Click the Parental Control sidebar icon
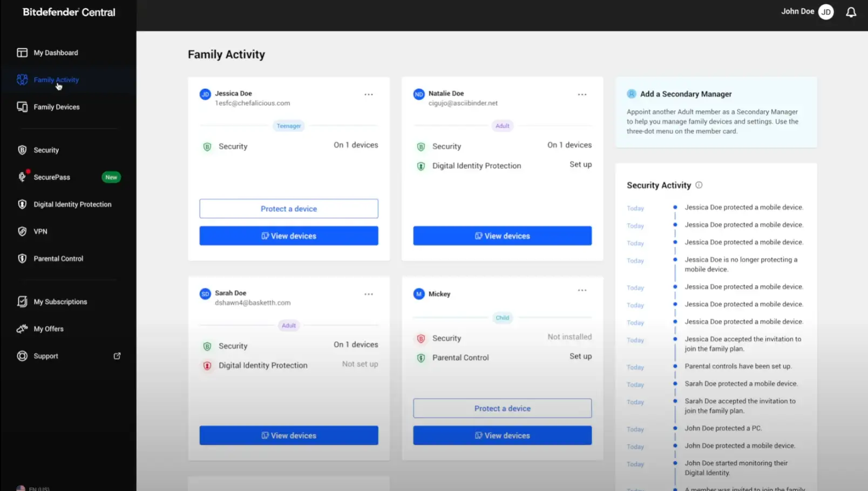Screen dimensions: 868x491 click(22, 259)
